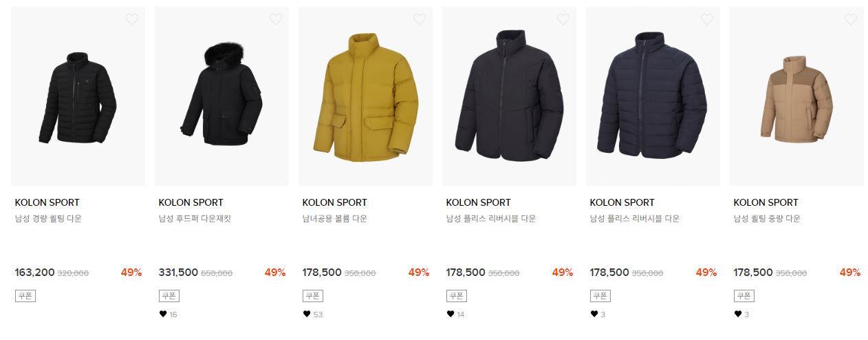Click heart icon on beige quilted down jacket

(x=851, y=19)
